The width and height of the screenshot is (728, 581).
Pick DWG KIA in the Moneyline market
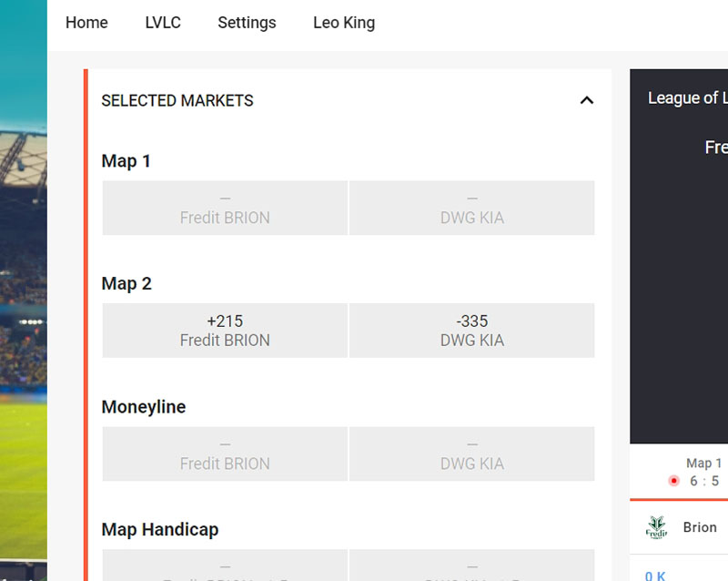pos(471,454)
